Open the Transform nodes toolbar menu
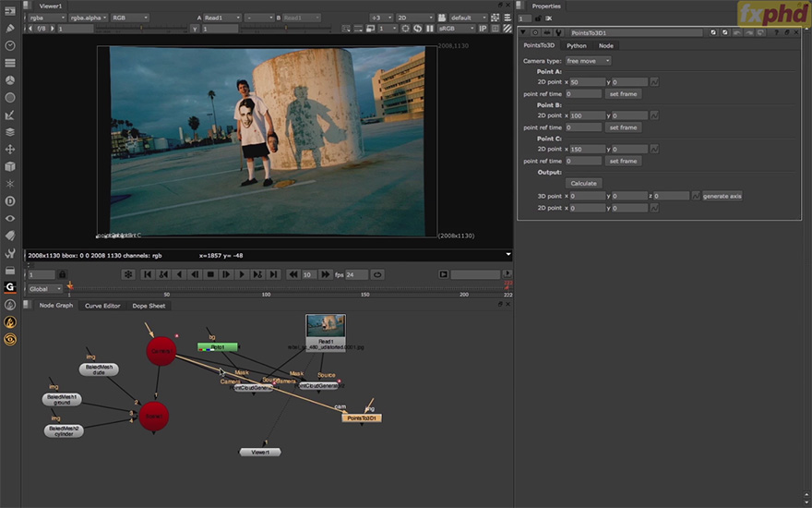Viewport: 812px width, 508px height. [10, 150]
